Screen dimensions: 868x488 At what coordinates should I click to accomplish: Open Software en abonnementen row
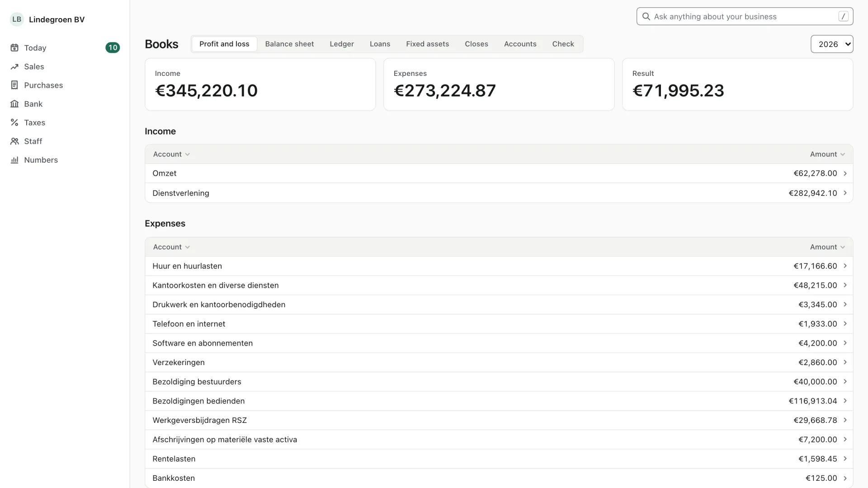point(499,343)
